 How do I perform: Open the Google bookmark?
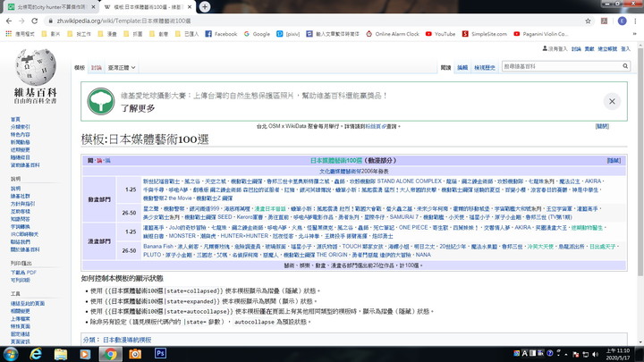pos(257,34)
